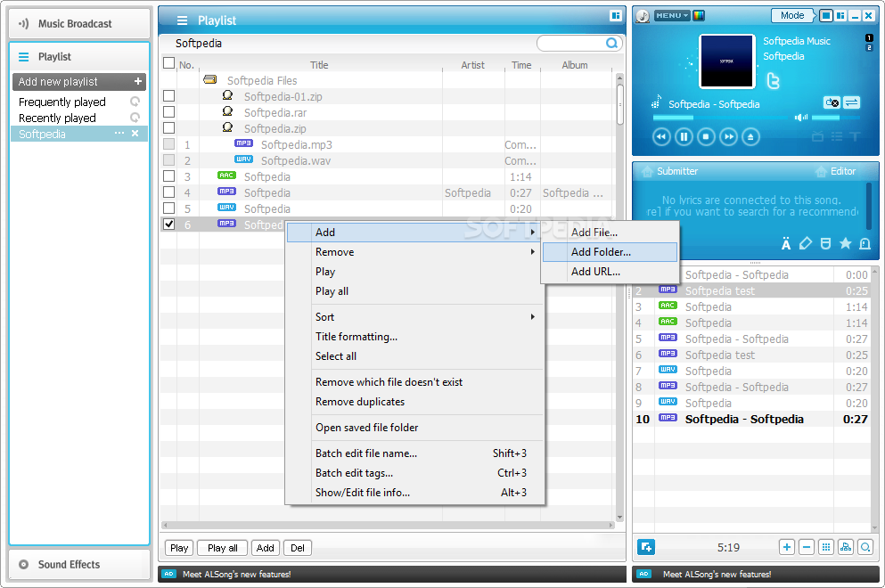Click the plus on Add new playlist
885x588 pixels.
click(138, 81)
